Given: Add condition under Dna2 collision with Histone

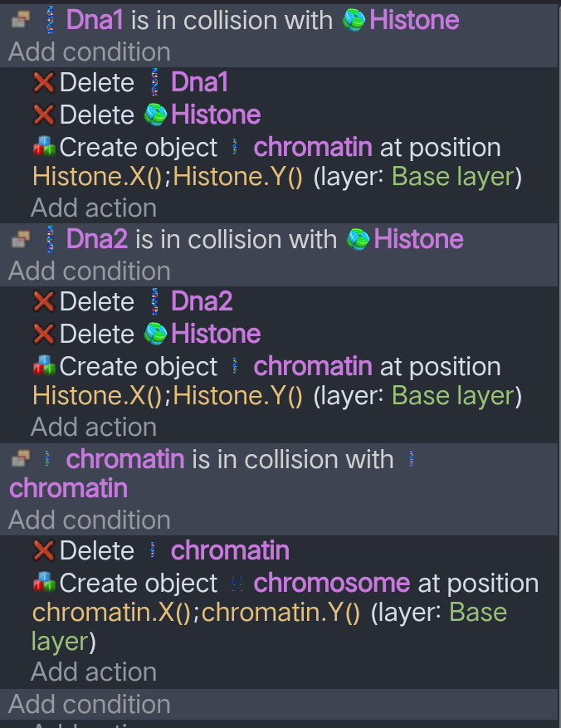Looking at the screenshot, I should (90, 271).
